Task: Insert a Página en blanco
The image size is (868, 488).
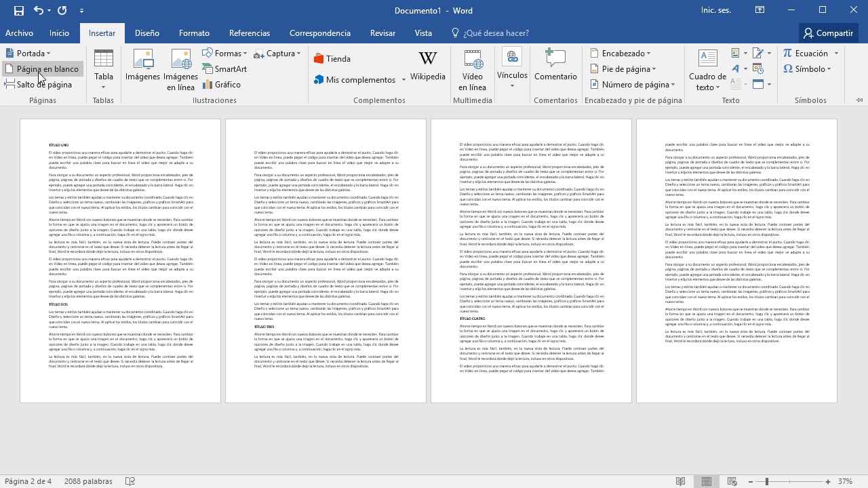Action: tap(42, 68)
